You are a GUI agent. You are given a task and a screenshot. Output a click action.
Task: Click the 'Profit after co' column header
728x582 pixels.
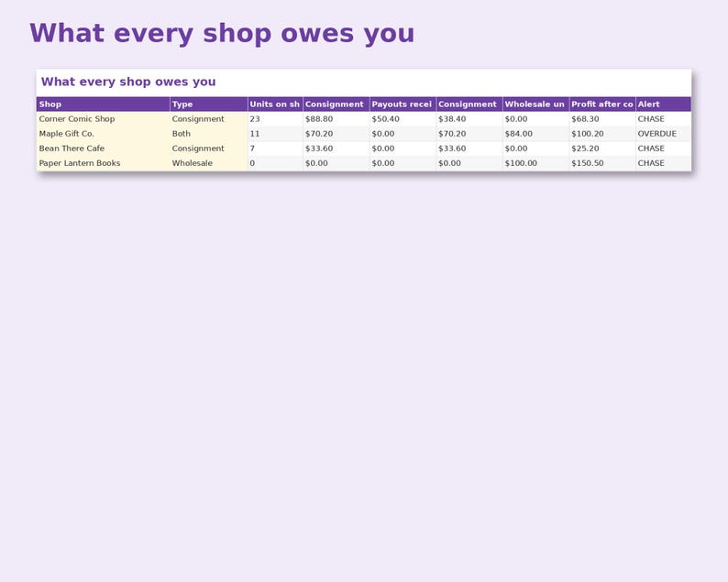(x=602, y=104)
